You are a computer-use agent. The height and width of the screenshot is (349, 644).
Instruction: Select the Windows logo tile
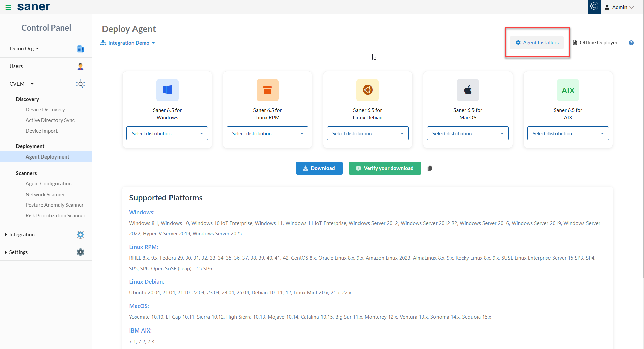[167, 90]
